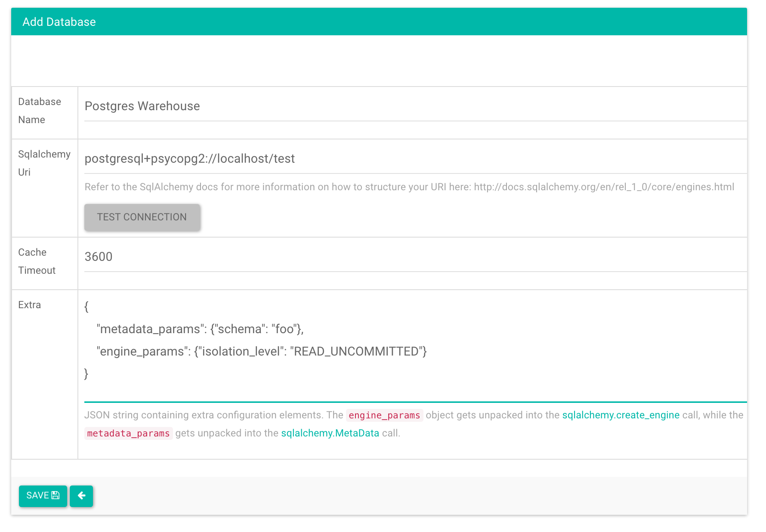
Task: Click the floppy disk icon on Save
Action: pyautogui.click(x=56, y=495)
